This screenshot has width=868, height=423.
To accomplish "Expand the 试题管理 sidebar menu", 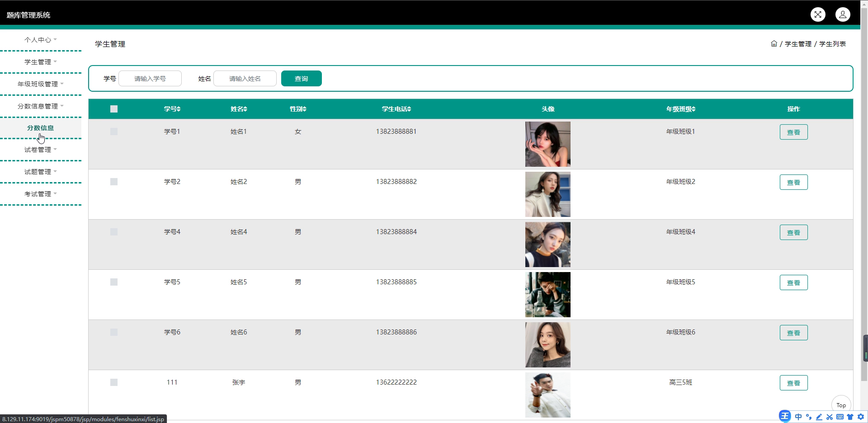I will [41, 172].
